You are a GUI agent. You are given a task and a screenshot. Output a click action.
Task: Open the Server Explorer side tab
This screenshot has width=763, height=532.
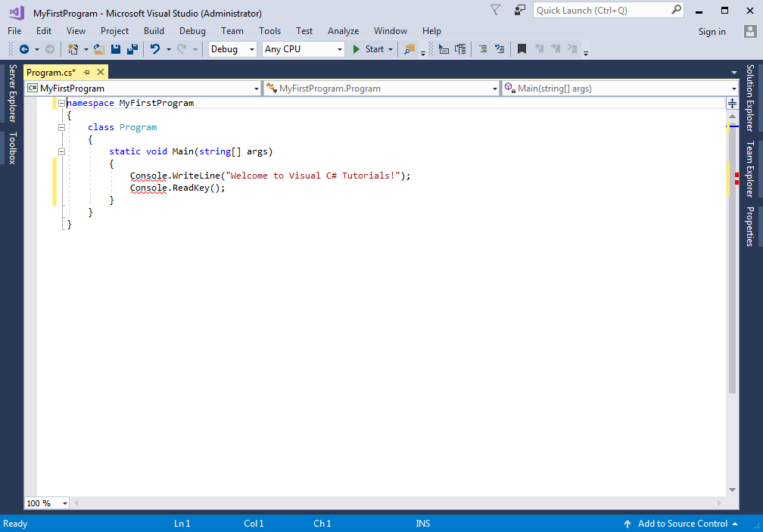pos(12,93)
